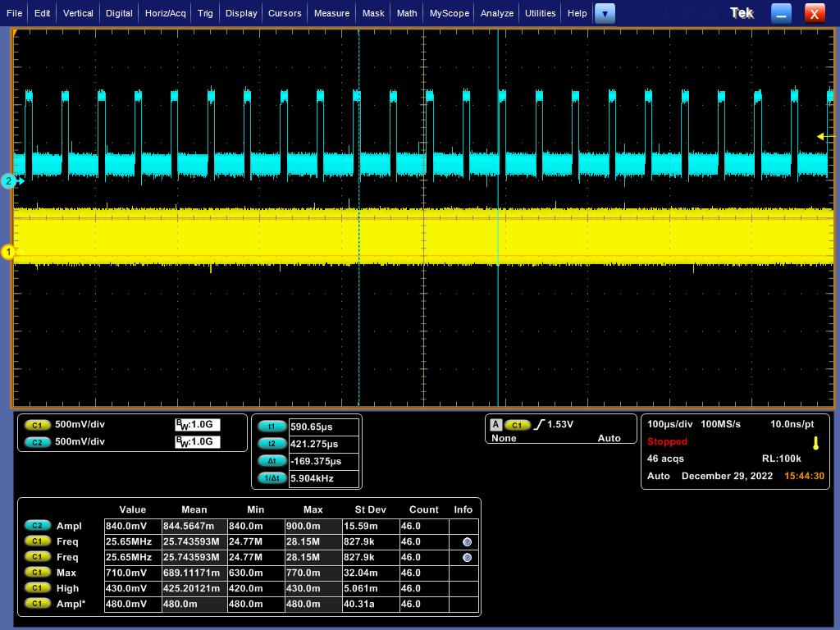Click the yellow thermometer status icon
The width and height of the screenshot is (840, 630).
coord(815,443)
